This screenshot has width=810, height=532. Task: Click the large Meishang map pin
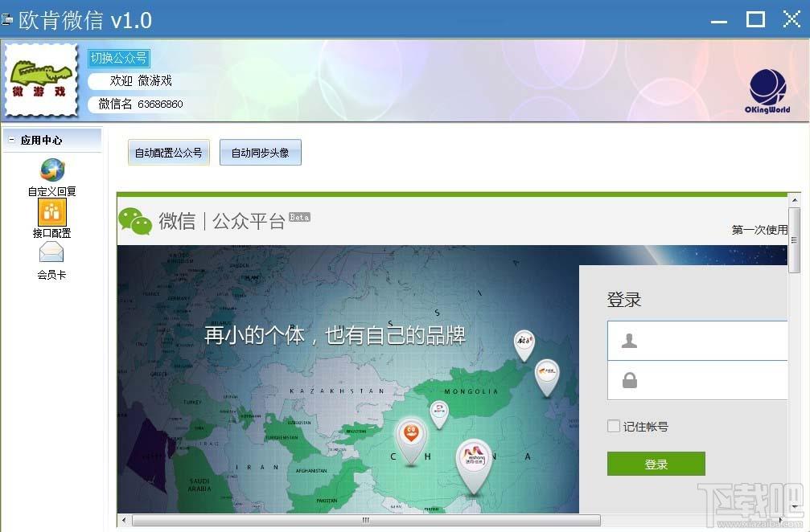point(473,468)
